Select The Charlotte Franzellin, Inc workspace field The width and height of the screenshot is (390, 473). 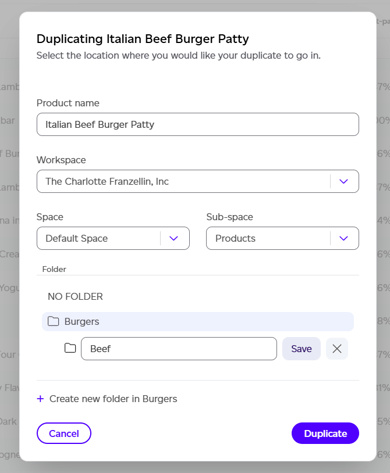(198, 181)
